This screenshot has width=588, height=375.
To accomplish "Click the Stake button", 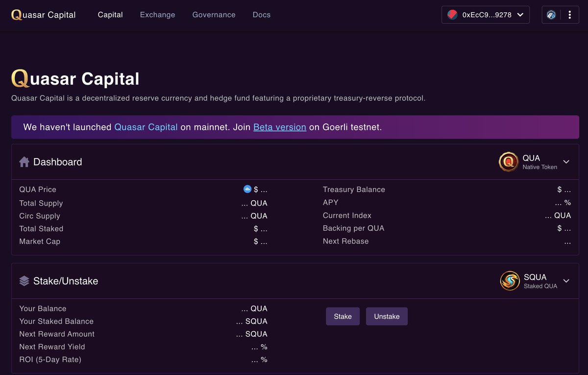I will click(343, 316).
